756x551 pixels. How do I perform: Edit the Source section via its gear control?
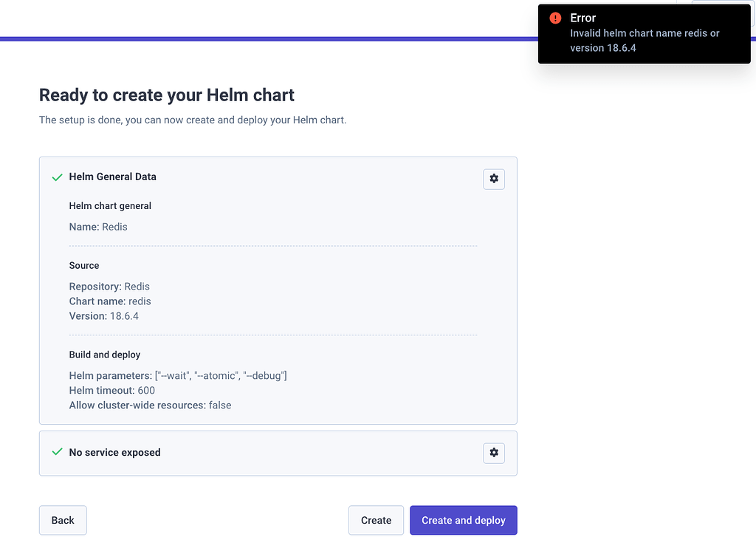tap(493, 179)
